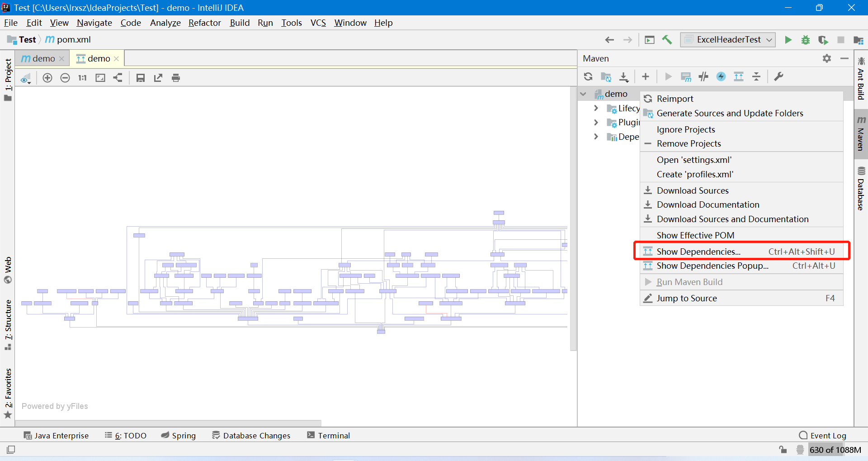Open Project Structure dialog icon
The image size is (868, 461).
[x=858, y=40]
